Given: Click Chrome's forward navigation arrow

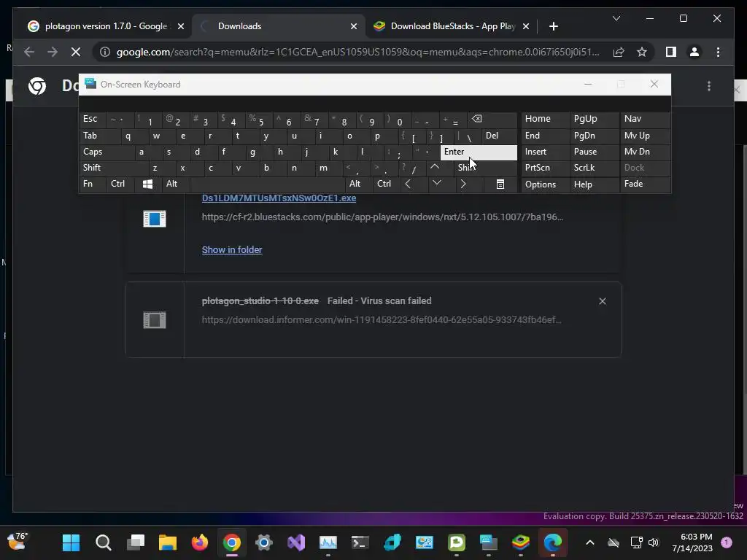Looking at the screenshot, I should click(x=53, y=52).
